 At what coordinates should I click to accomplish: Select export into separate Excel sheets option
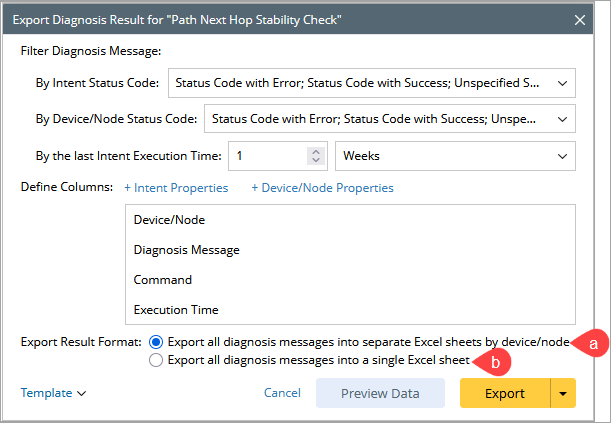tap(156, 341)
